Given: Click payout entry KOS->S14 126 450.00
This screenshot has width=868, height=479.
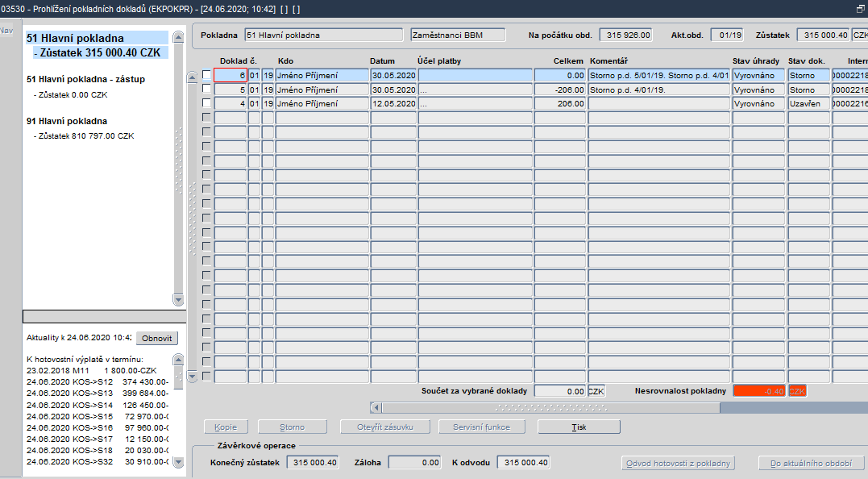Looking at the screenshot, I should coord(98,405).
